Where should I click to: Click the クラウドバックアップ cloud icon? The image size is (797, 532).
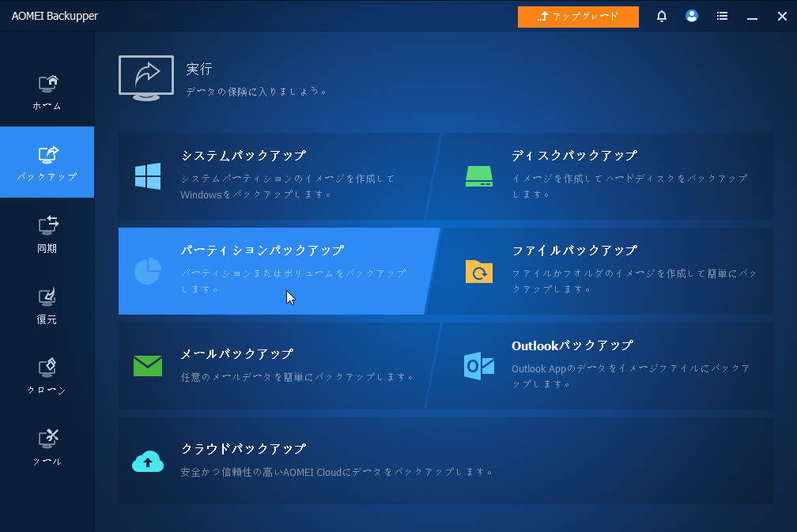pos(147,462)
